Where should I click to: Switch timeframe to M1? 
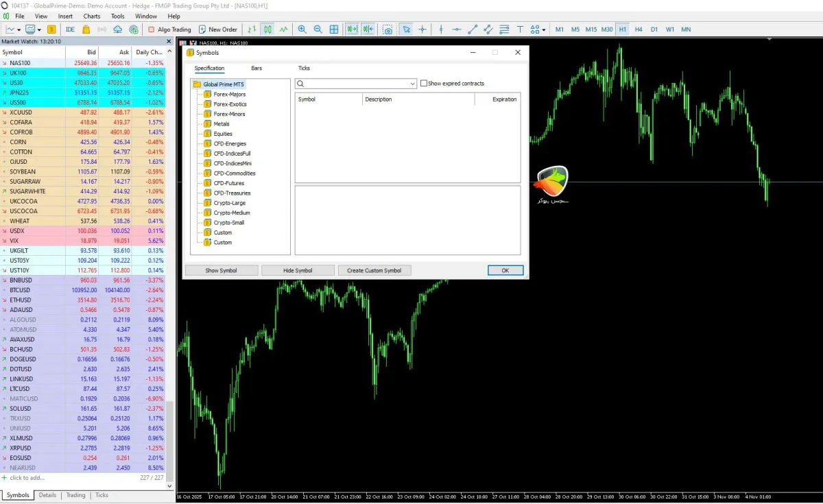click(x=560, y=29)
